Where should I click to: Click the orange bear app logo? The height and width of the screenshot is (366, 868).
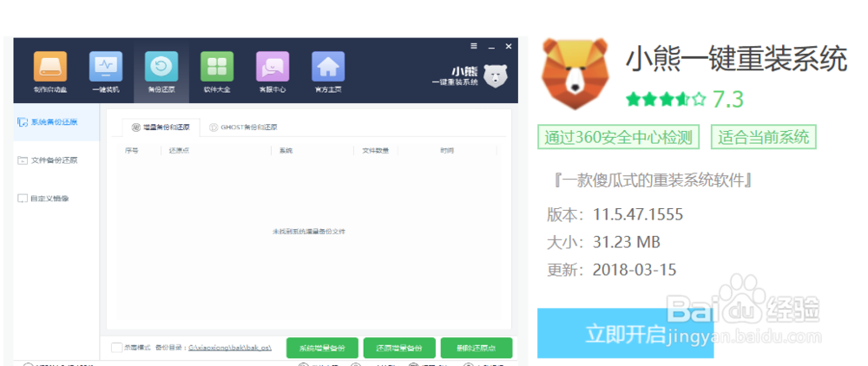(x=575, y=73)
